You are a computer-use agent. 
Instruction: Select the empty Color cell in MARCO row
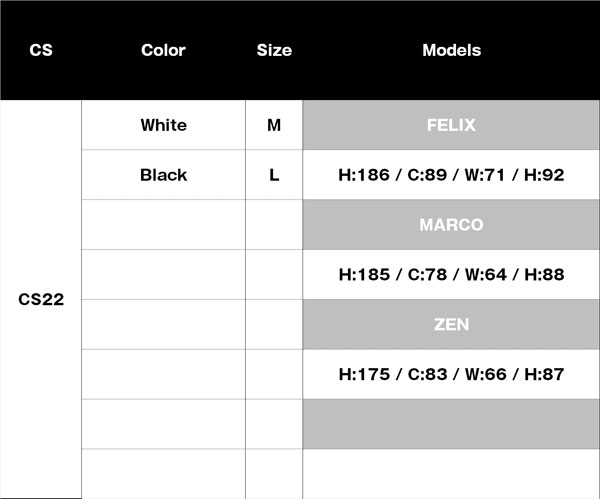163,225
